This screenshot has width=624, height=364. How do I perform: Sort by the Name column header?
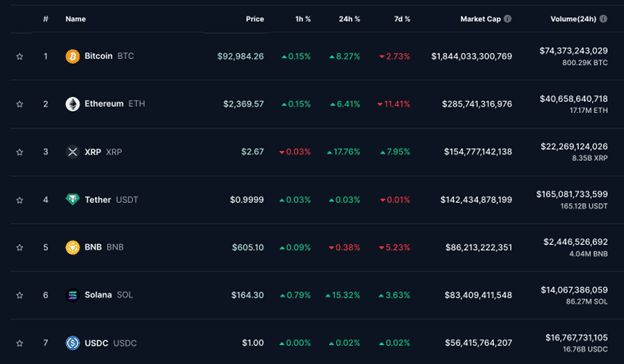pos(76,19)
